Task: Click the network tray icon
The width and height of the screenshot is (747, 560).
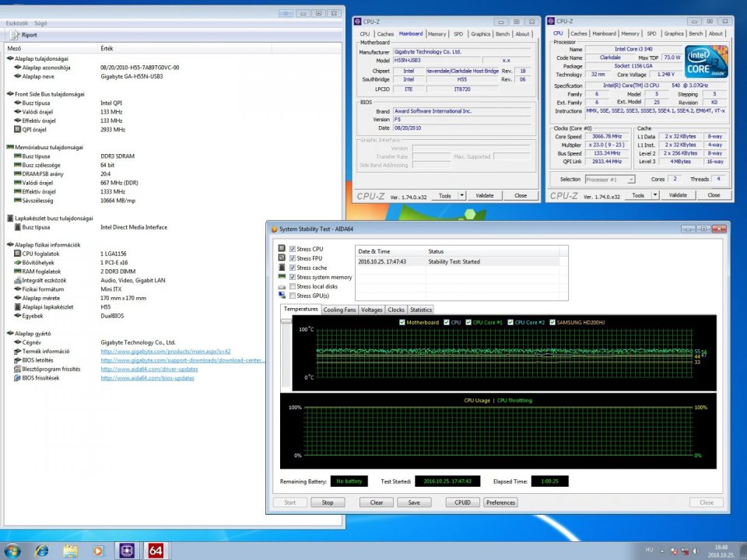Action: (x=685, y=551)
